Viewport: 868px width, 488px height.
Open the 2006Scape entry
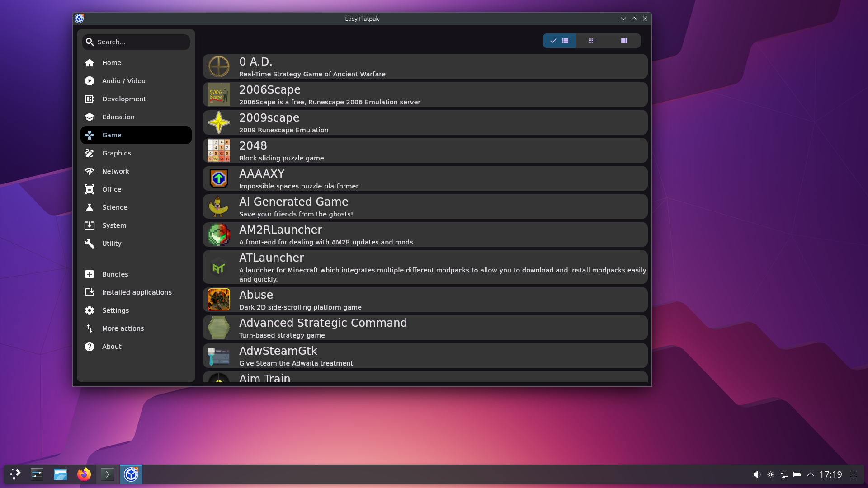point(425,95)
